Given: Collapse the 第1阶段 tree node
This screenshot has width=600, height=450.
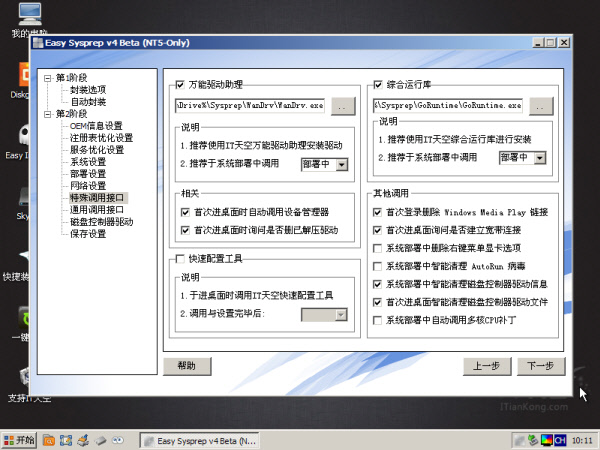Looking at the screenshot, I should (x=47, y=78).
